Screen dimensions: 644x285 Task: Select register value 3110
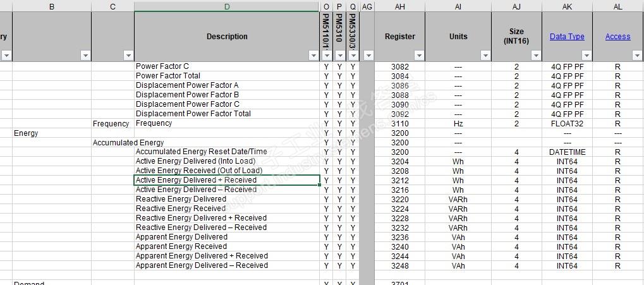point(399,123)
